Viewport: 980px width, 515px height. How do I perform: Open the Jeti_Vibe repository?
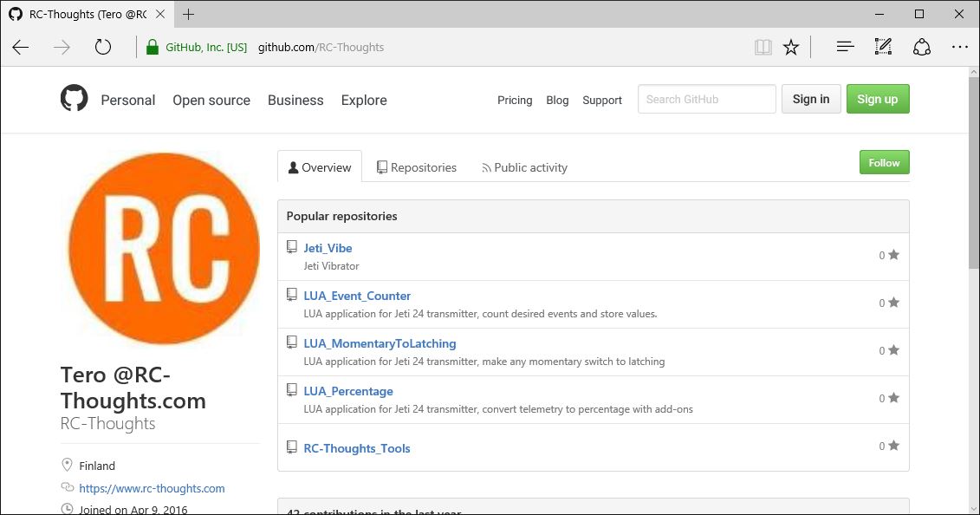click(328, 248)
